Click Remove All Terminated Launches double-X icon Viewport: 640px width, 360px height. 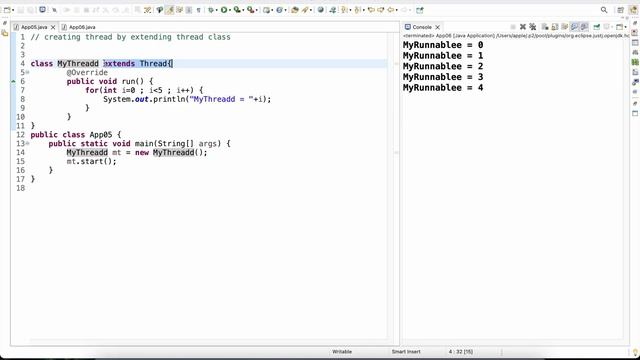click(532, 27)
